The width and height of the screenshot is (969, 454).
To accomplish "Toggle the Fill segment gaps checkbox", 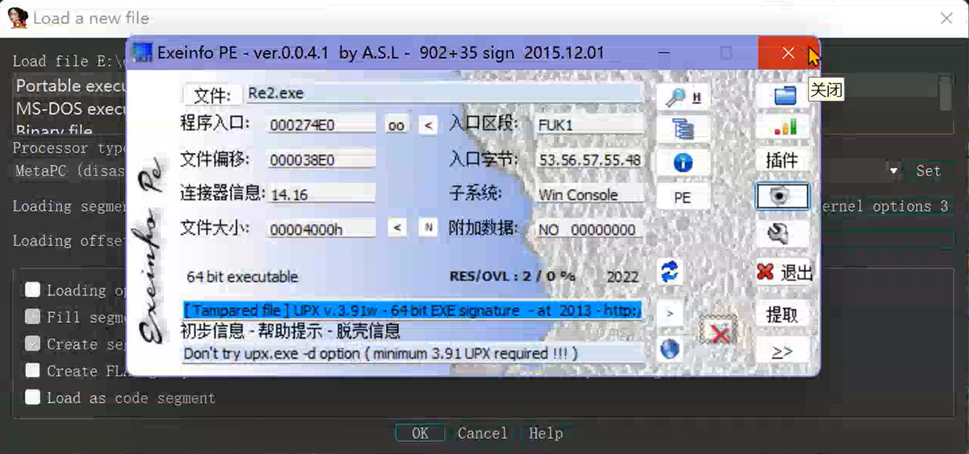I will [33, 316].
